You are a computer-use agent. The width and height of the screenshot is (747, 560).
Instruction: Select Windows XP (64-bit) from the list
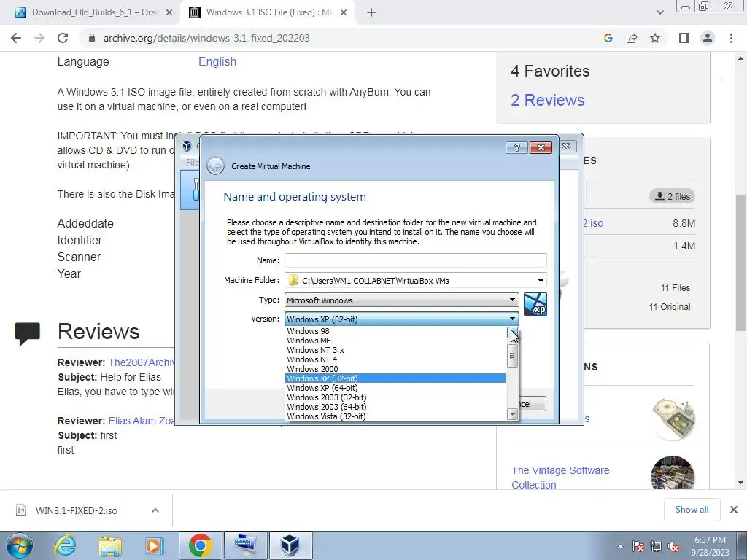(395, 388)
